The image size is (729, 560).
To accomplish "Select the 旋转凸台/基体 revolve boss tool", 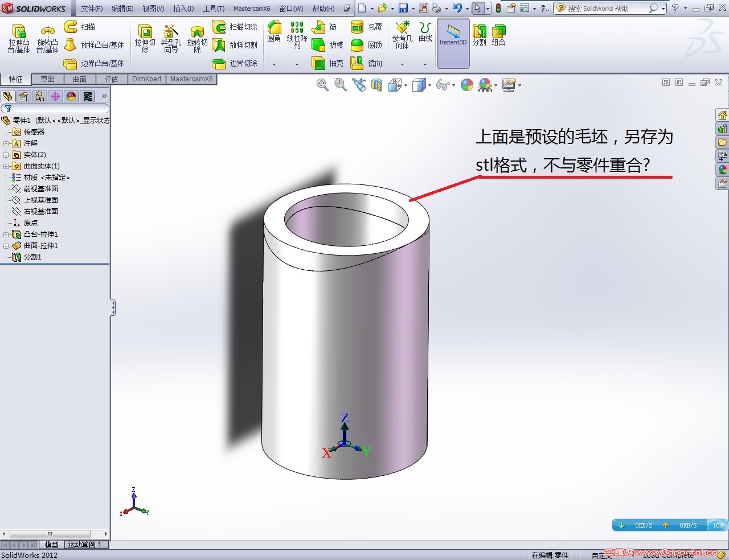I will 47,38.
